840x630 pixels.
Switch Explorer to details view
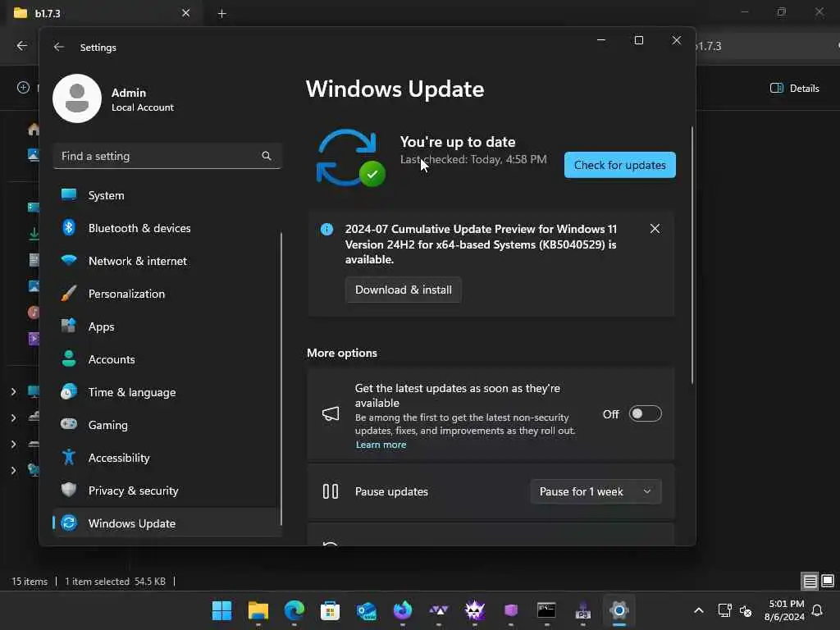[x=810, y=582]
